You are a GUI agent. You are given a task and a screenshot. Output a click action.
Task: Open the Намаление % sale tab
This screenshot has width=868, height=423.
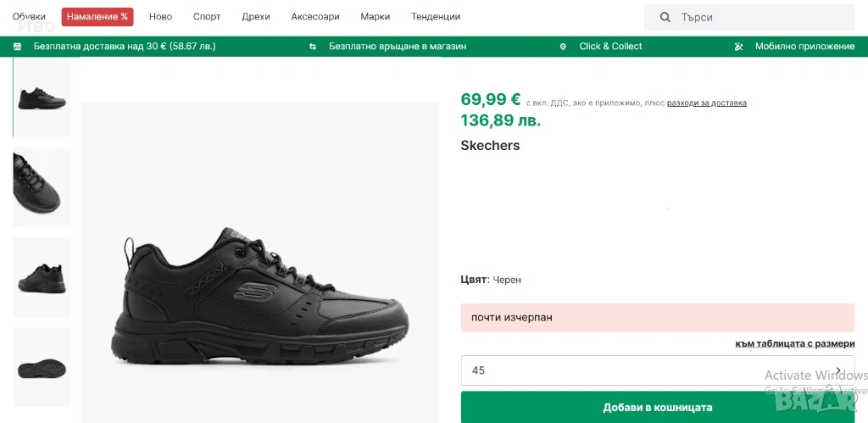coord(97,17)
